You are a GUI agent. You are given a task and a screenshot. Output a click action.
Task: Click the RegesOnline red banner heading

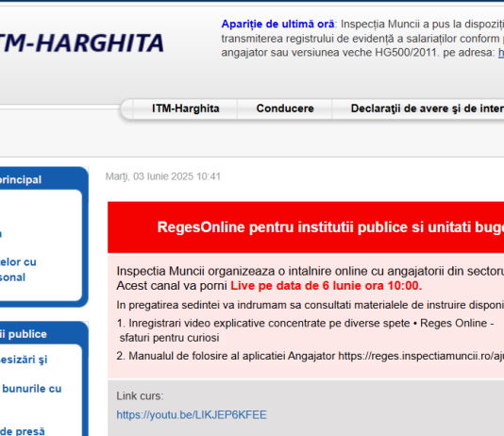(330, 227)
